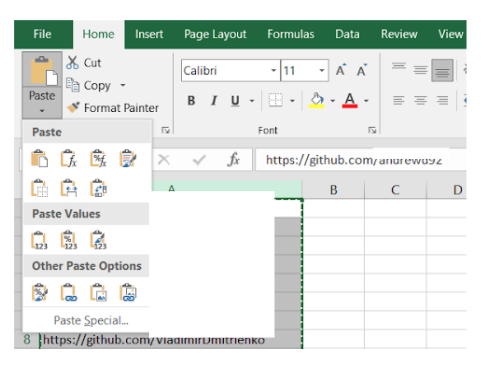
Task: Choose Values & Number Formatting paste icon
Action: pyautogui.click(x=69, y=240)
